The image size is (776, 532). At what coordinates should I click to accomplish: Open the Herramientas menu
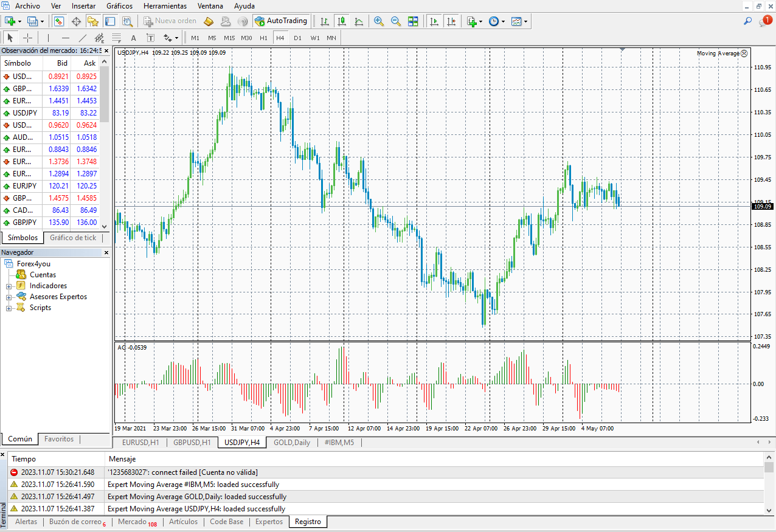165,6
